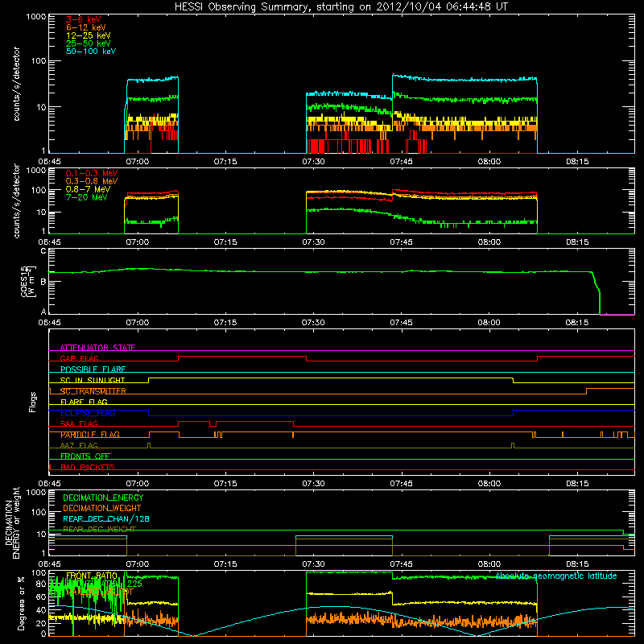This screenshot has width=644, height=644.
Task: Select the SC_IN_SUNLIGHT flag label
Action: [x=93, y=380]
